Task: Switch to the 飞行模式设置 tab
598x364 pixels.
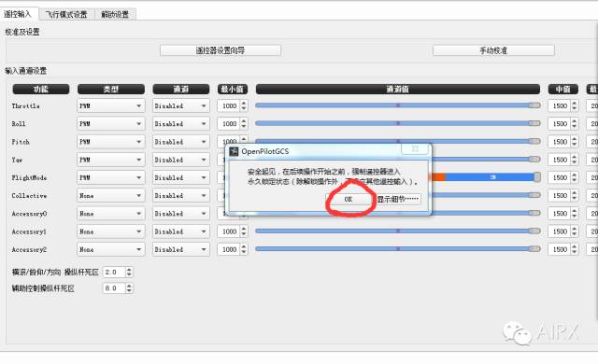Action: click(66, 15)
